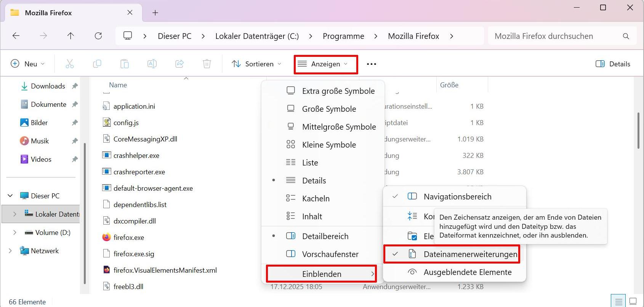This screenshot has width=644, height=307.
Task: Expand chevron after Mozilla Firefox breadcrumb
Action: pos(452,36)
